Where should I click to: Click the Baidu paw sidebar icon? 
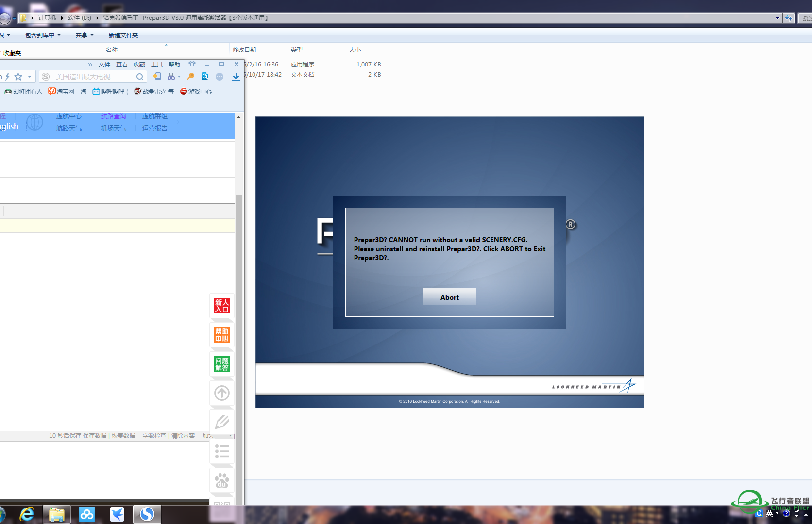pos(222,480)
